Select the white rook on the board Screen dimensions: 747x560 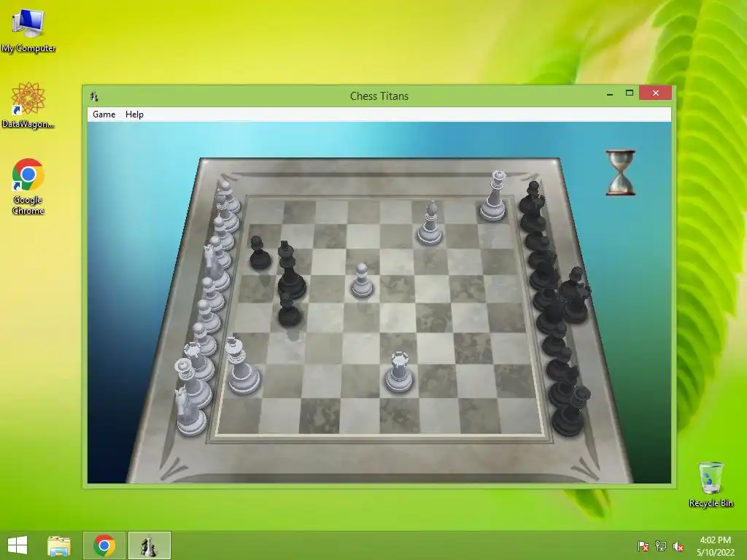point(399,372)
